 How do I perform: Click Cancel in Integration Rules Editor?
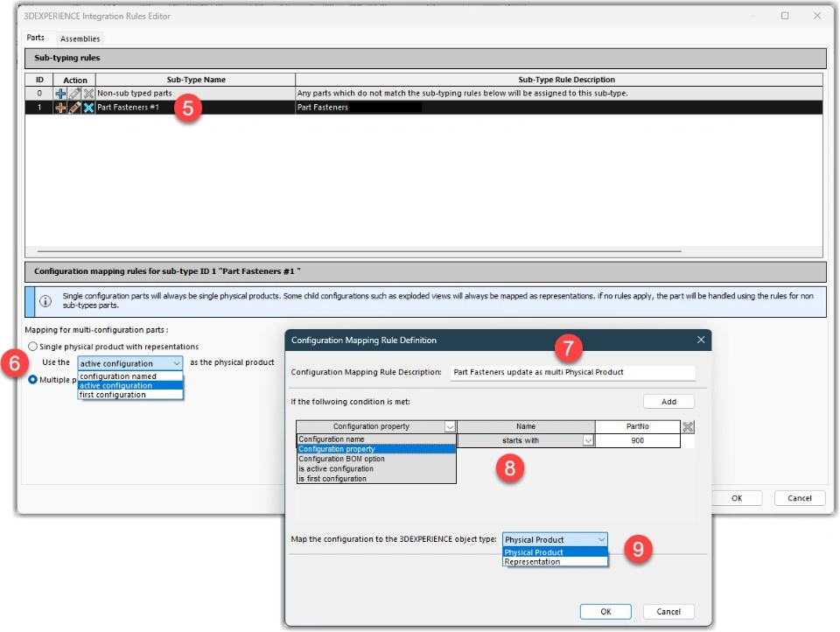point(799,498)
